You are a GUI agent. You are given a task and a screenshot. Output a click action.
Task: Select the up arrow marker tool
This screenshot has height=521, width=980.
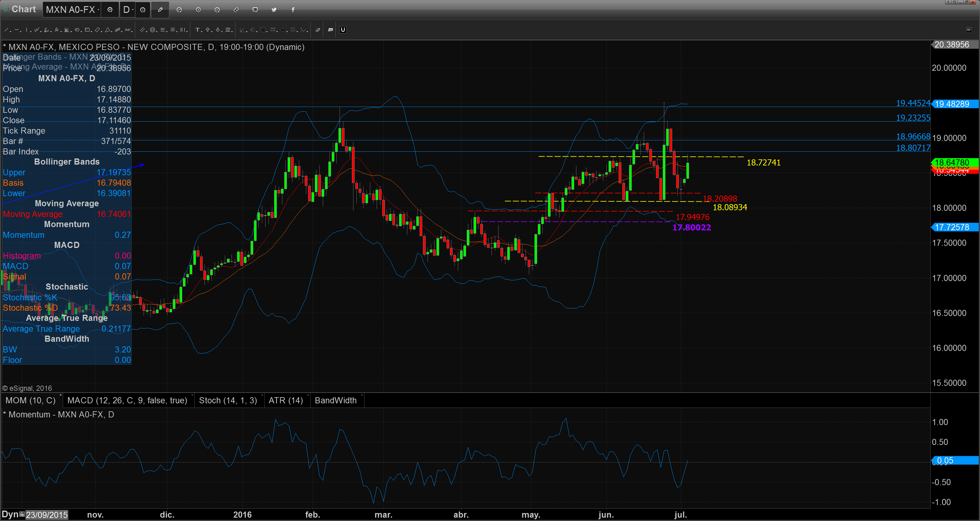pyautogui.click(x=208, y=30)
